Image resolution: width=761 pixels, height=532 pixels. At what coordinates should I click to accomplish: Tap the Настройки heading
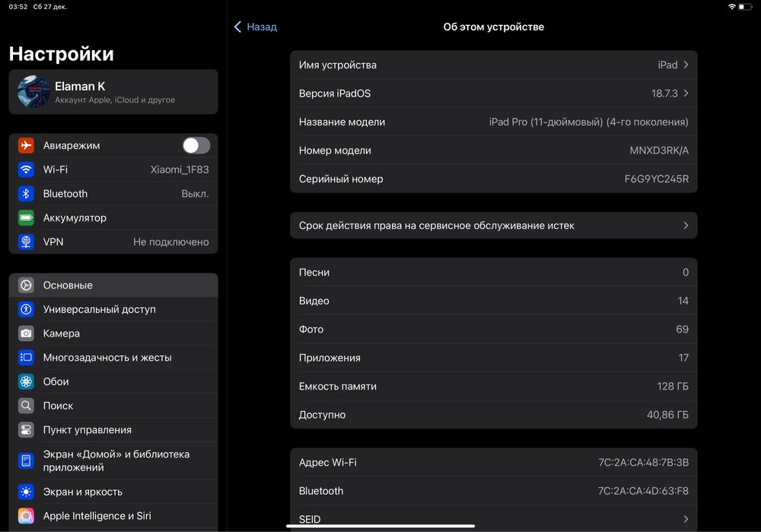(61, 54)
